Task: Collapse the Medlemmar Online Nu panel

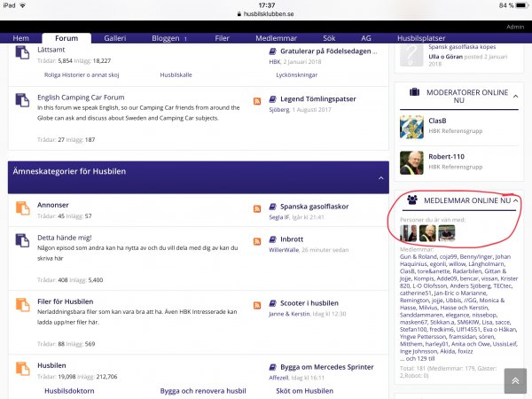Action: click(517, 201)
